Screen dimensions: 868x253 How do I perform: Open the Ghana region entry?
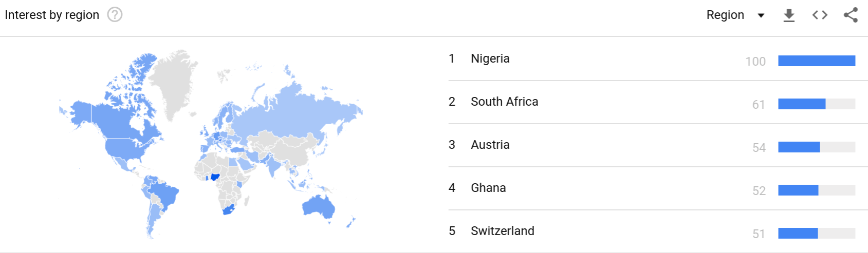tap(488, 188)
